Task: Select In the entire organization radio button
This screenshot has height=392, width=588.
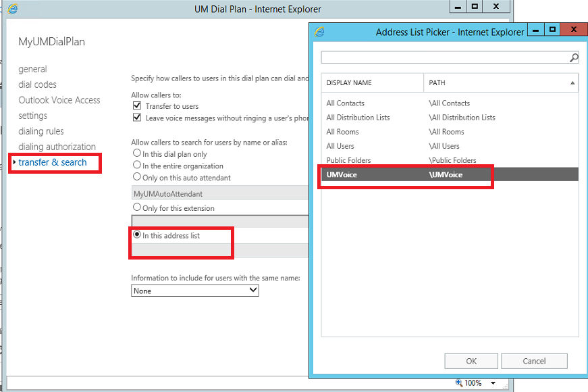Action: pos(137,166)
